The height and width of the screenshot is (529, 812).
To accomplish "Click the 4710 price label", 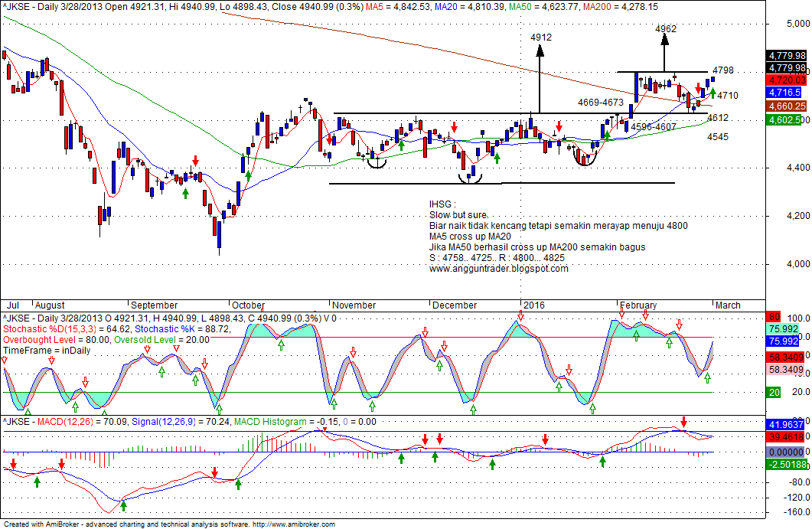I will pyautogui.click(x=728, y=96).
